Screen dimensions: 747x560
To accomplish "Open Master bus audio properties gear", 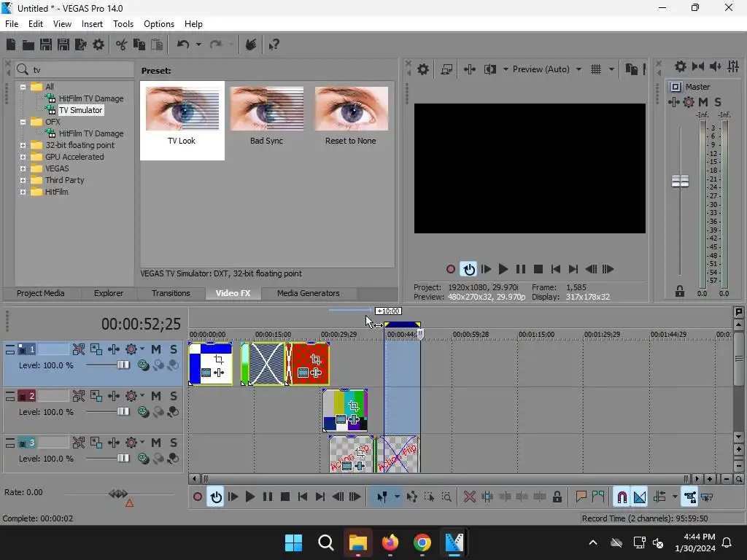I will [681, 66].
